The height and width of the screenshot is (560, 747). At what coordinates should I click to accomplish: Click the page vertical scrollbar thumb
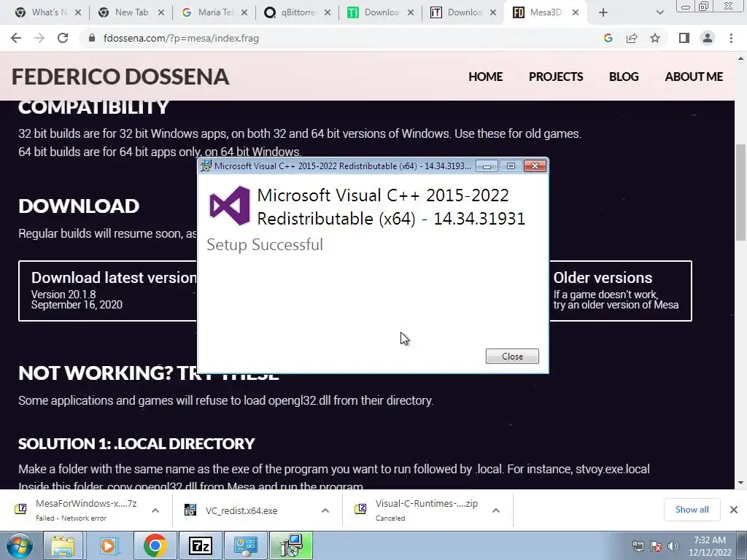click(740, 194)
